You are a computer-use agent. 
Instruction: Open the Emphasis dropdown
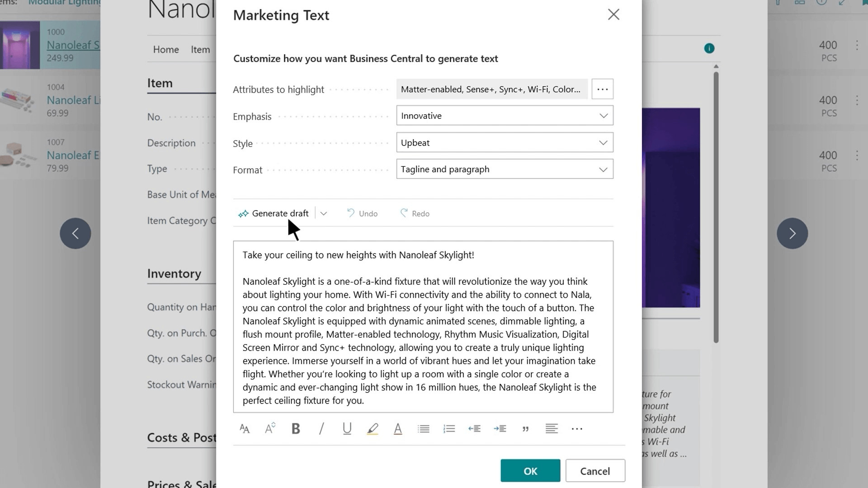pyautogui.click(x=505, y=116)
